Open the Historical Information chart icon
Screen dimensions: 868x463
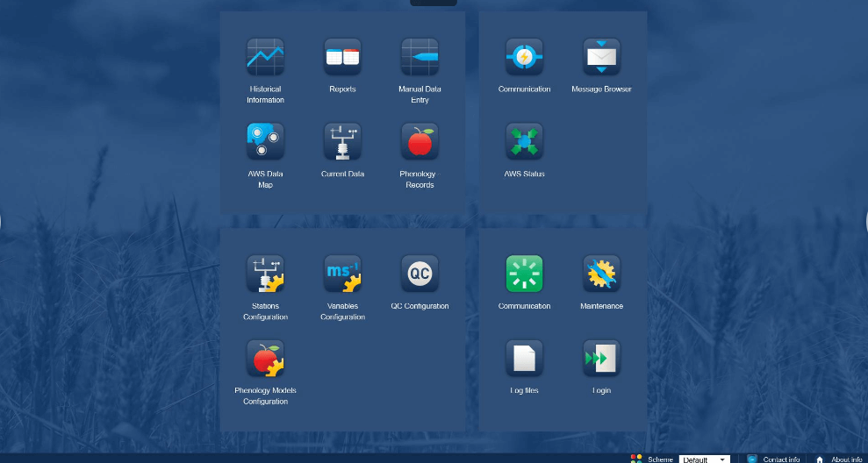[x=265, y=57]
